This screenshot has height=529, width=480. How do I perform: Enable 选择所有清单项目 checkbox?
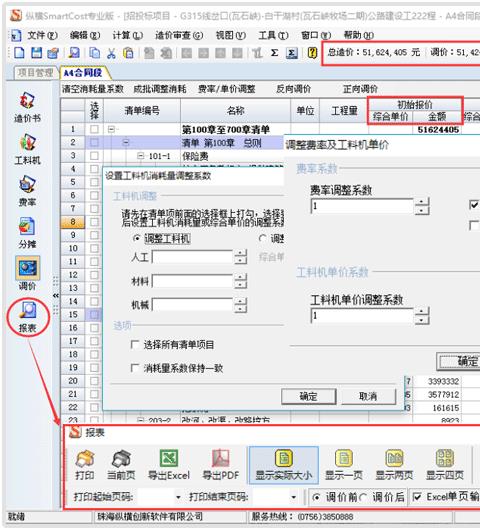[x=135, y=345]
